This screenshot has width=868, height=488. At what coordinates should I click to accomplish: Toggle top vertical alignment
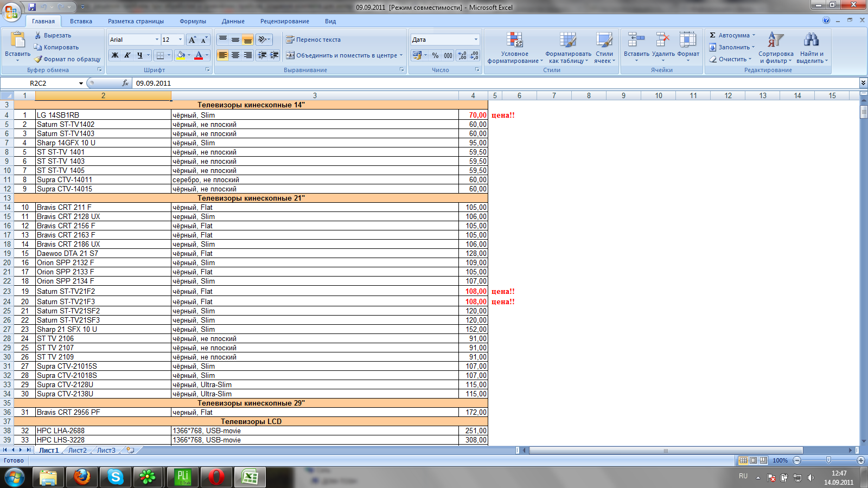pyautogui.click(x=223, y=40)
